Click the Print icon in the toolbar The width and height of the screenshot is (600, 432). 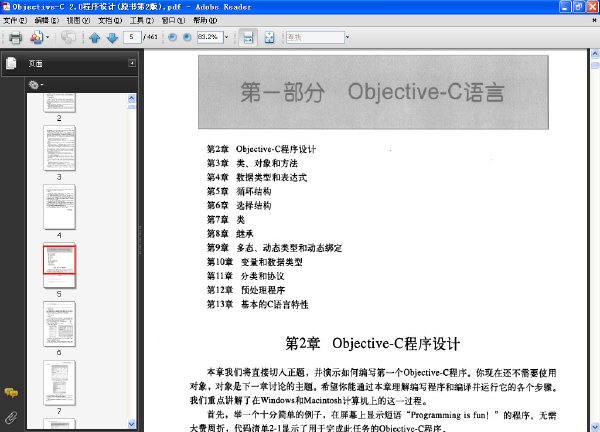(15, 37)
